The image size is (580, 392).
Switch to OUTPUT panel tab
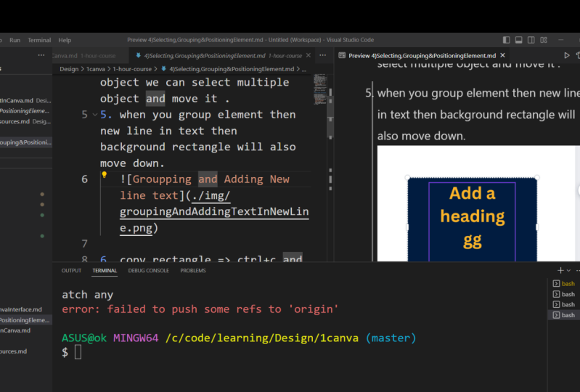point(71,271)
